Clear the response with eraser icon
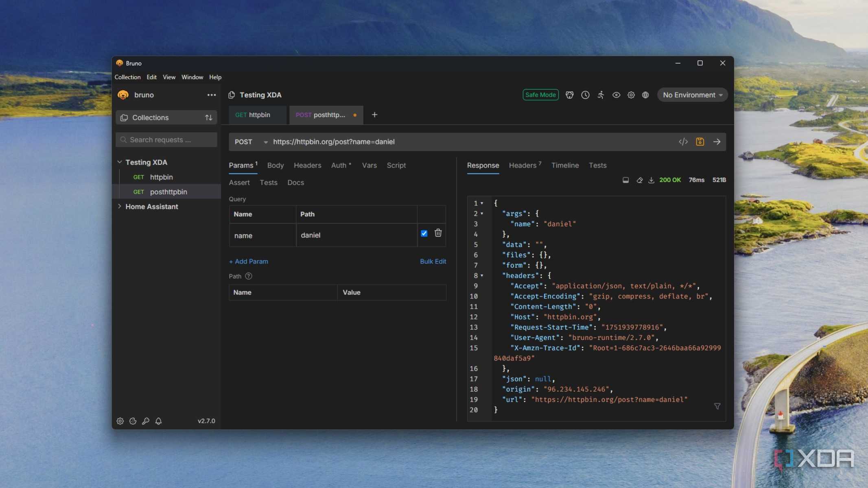The height and width of the screenshot is (488, 868). point(639,180)
